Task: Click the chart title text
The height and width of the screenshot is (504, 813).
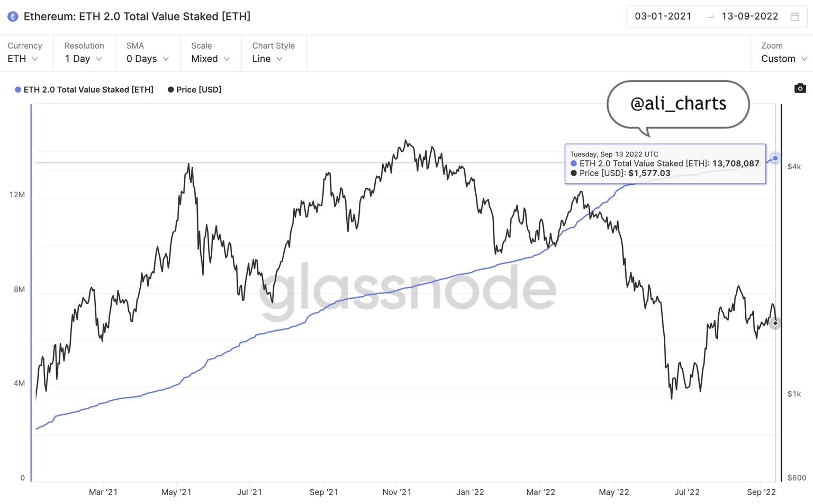Action: tap(137, 16)
